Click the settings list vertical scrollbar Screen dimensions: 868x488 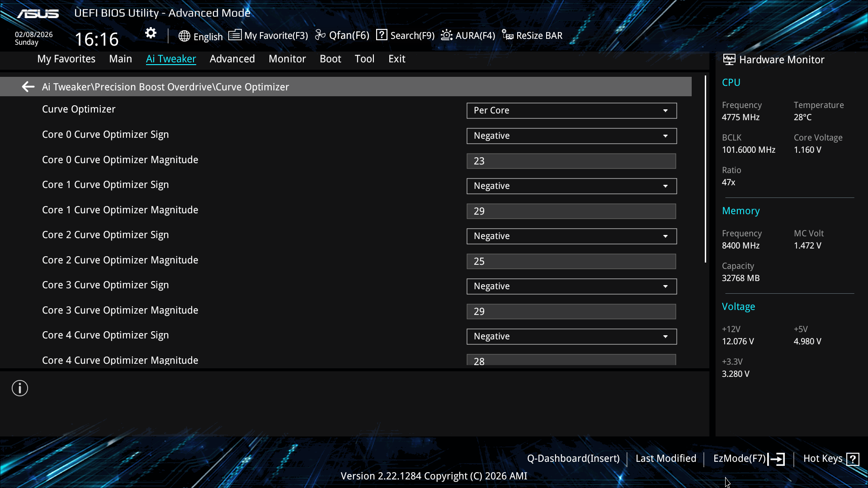705,169
